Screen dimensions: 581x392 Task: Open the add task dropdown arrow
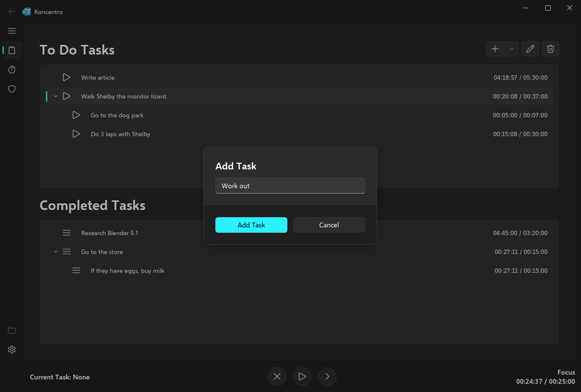511,49
